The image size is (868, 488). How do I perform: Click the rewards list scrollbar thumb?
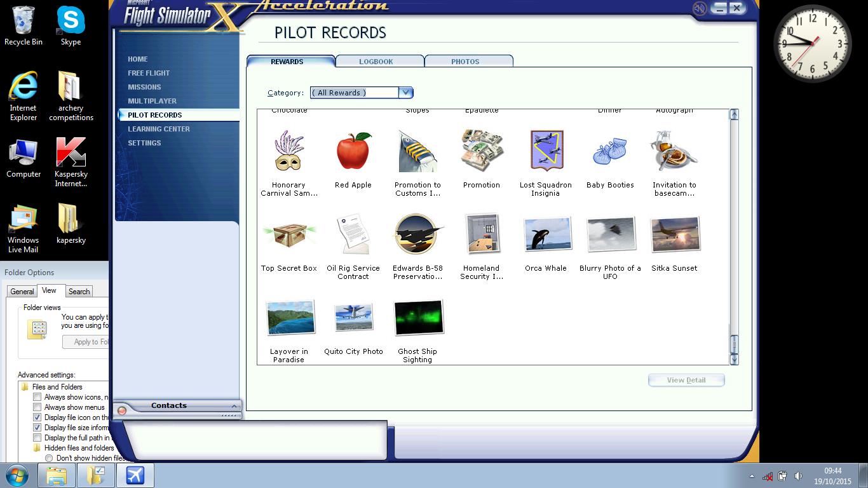[734, 344]
